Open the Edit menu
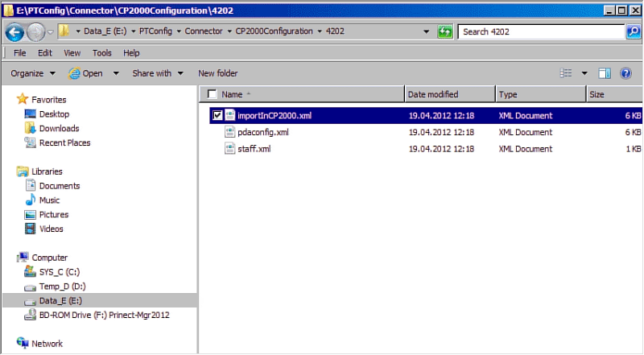 click(x=45, y=53)
